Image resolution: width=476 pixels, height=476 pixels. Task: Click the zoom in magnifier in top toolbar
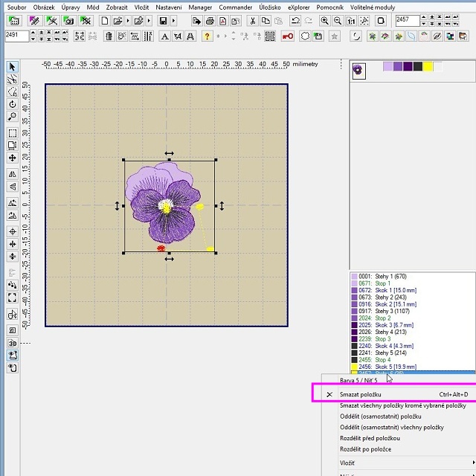pyautogui.click(x=324, y=21)
